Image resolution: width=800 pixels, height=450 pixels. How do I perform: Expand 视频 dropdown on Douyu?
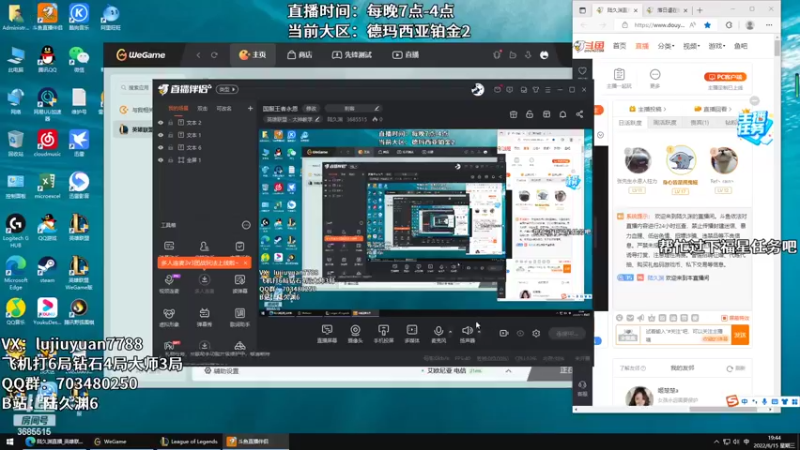[691, 46]
